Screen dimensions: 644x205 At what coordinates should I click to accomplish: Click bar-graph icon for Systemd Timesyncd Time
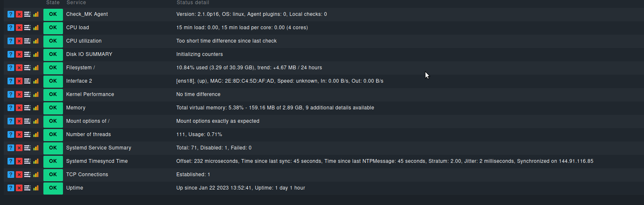point(36,161)
